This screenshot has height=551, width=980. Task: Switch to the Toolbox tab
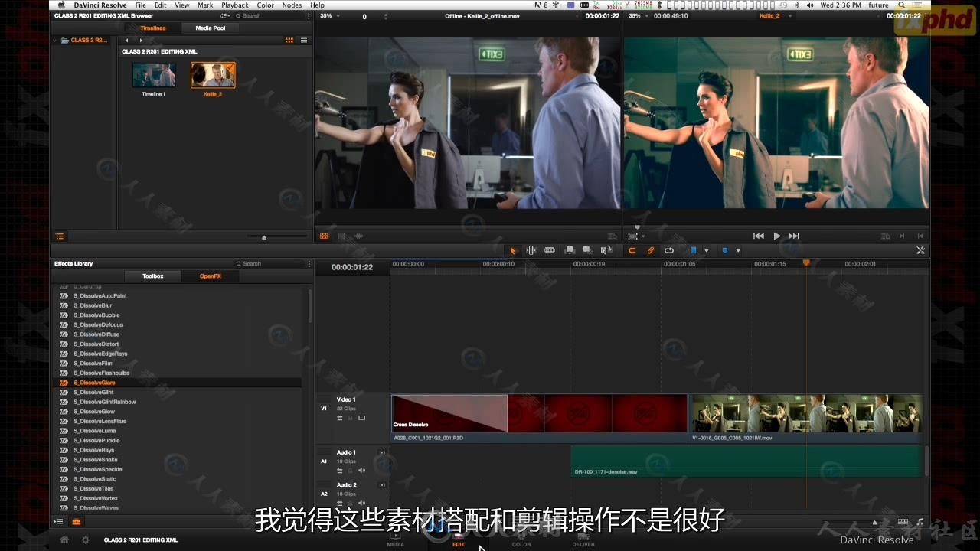click(153, 276)
